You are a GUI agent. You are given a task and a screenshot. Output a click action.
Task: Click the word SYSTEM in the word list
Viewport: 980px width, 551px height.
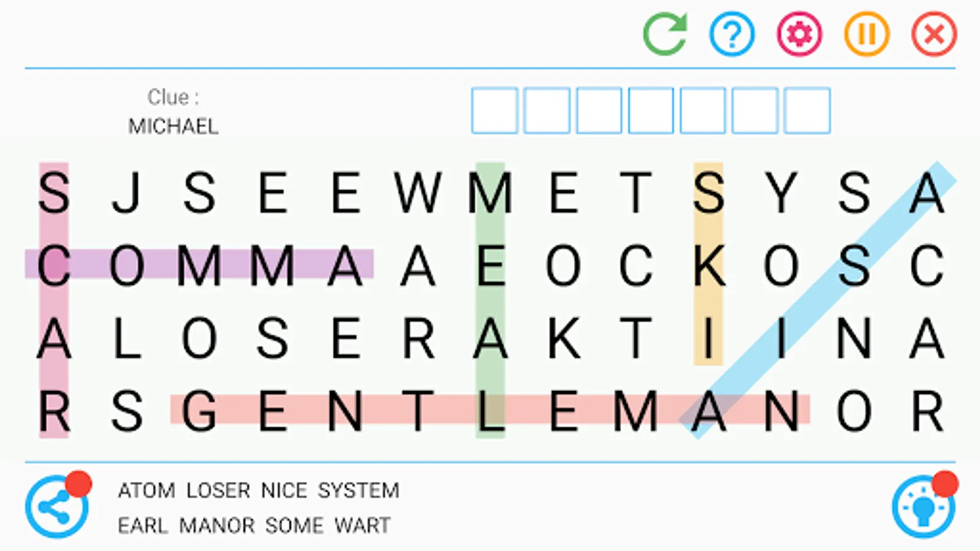coord(358,490)
